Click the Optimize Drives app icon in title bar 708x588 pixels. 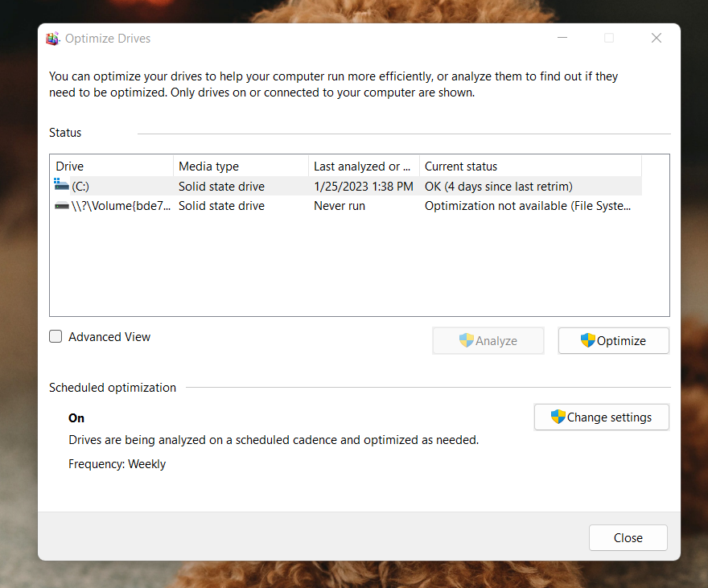click(x=53, y=39)
